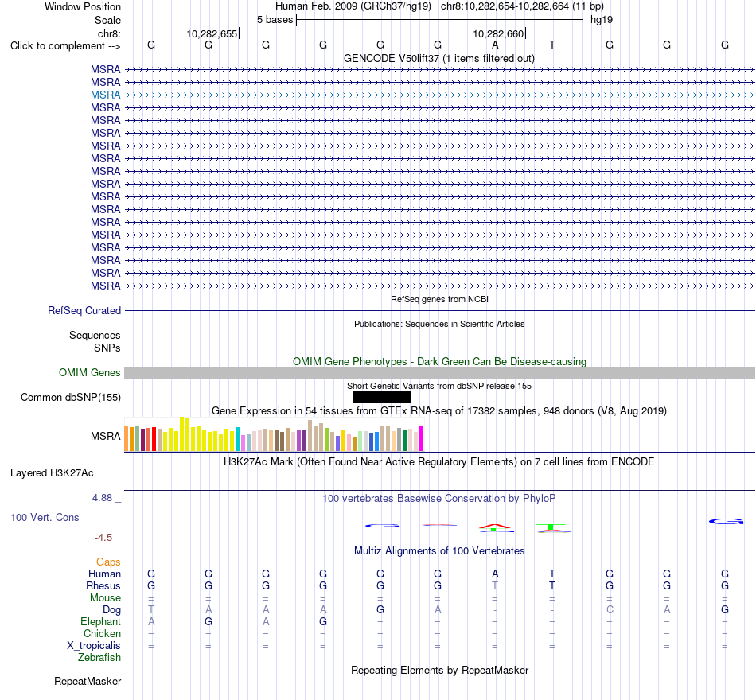Click the Mouse species label
Viewport: 756px width, 700px height.
tap(105, 598)
